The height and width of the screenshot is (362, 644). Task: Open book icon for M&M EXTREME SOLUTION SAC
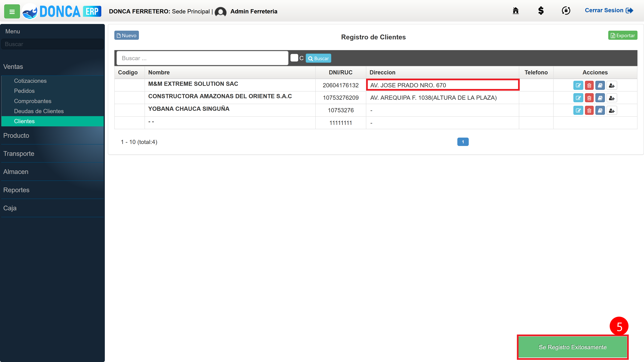(600, 85)
